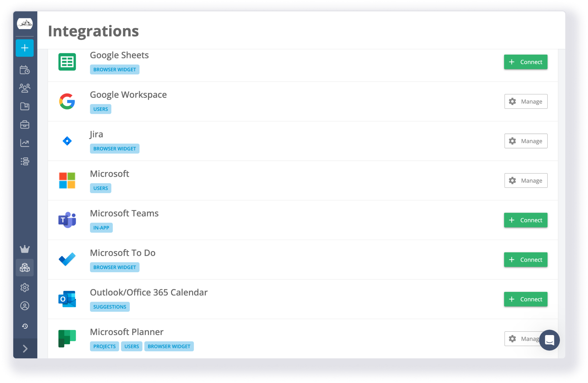Screen dimensions: 588x383
Task: Manage the Google Workspace integration
Action: coord(526,102)
